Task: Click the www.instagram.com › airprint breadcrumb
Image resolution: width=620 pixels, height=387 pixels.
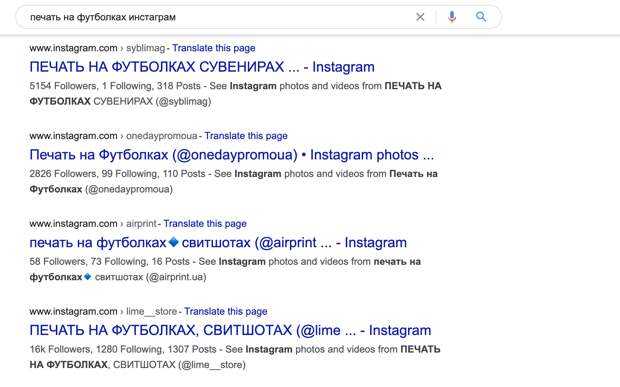Action: (93, 223)
